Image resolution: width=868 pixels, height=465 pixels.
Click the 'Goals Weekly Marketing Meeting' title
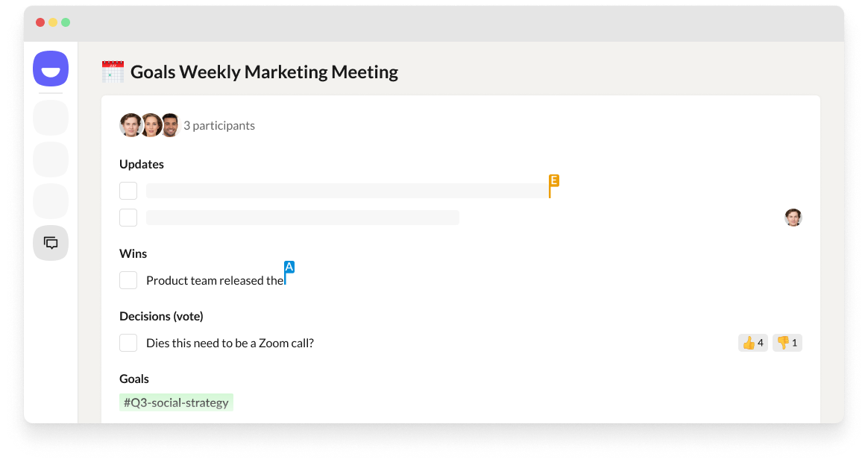(264, 72)
